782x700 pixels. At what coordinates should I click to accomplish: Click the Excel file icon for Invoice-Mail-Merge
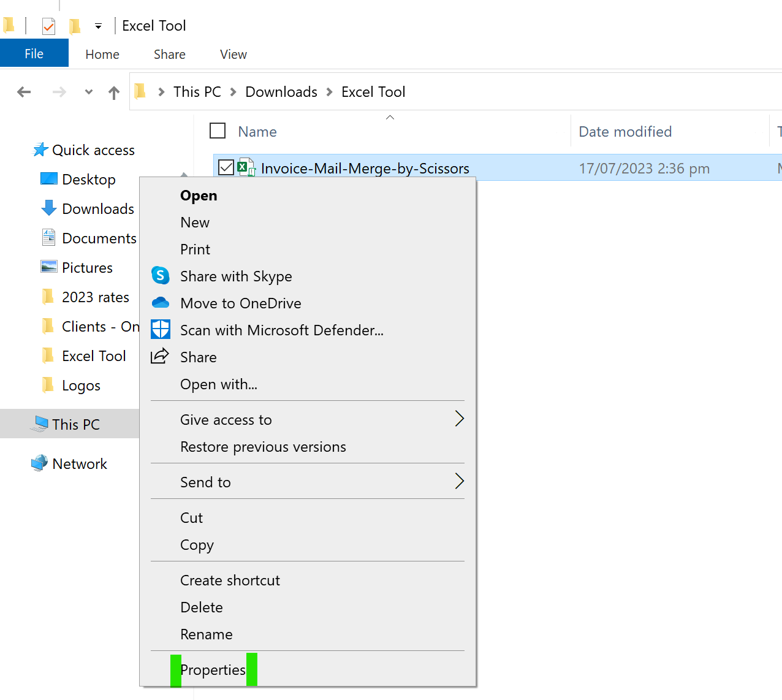point(246,168)
